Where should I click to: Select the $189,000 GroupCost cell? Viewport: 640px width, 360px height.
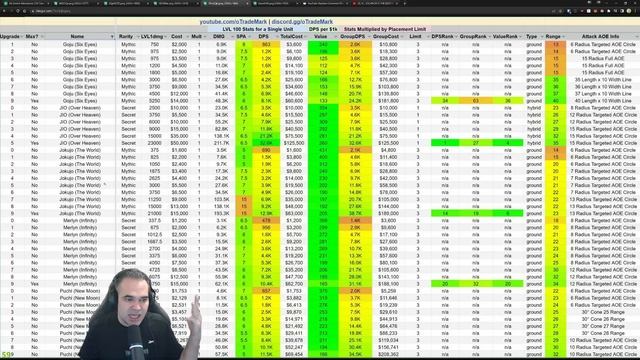pyautogui.click(x=388, y=213)
